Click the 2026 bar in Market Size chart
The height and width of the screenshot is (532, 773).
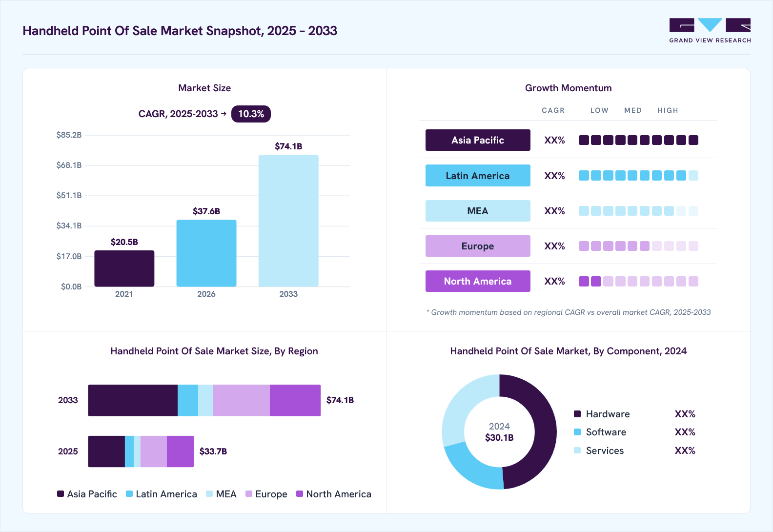point(206,253)
